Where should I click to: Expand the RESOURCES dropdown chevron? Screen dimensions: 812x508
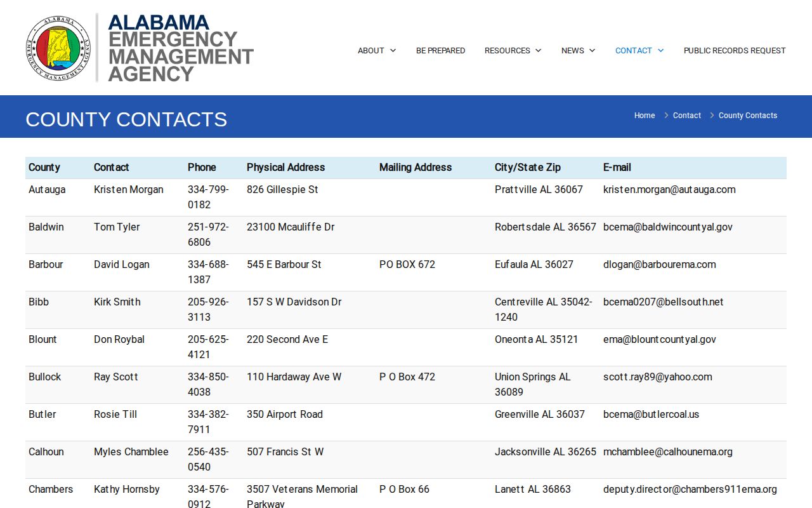tap(538, 51)
